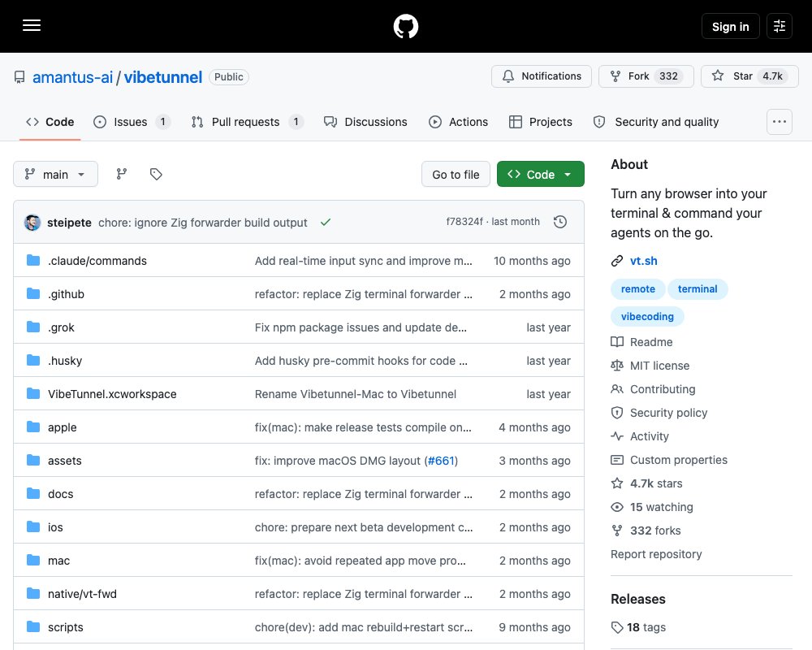Star the vibetunnel repository

(749, 76)
